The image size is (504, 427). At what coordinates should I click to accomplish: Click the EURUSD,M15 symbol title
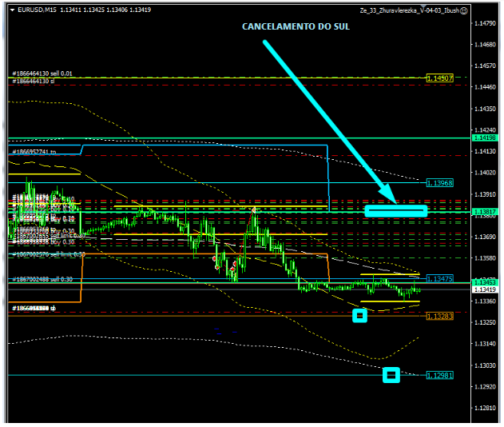37,10
